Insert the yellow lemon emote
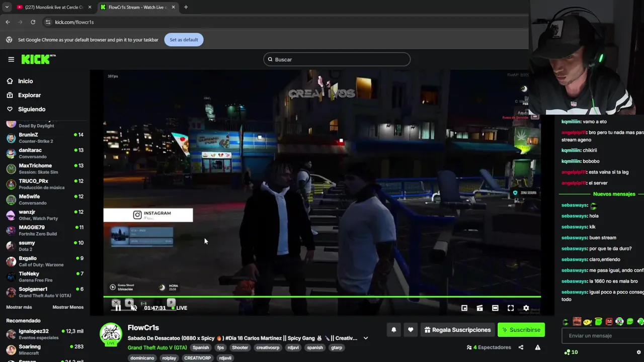The width and height of the screenshot is (644, 362). tap(587, 321)
